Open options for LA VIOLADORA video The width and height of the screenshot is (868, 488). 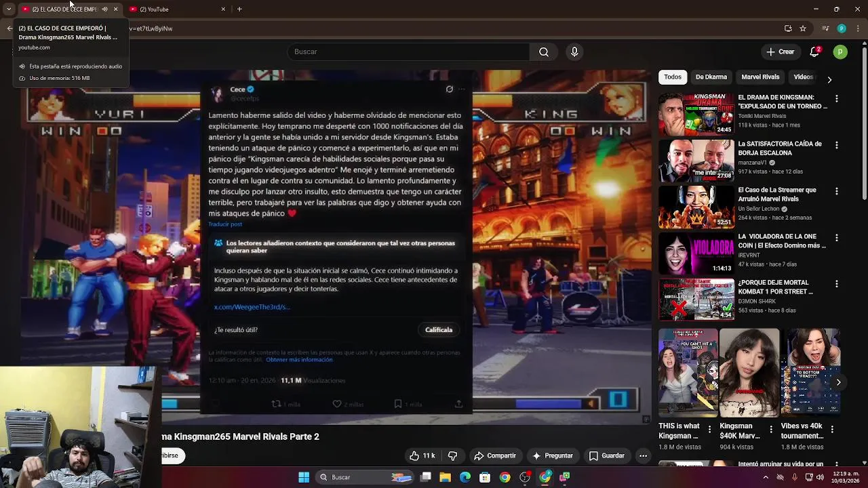pos(836,237)
